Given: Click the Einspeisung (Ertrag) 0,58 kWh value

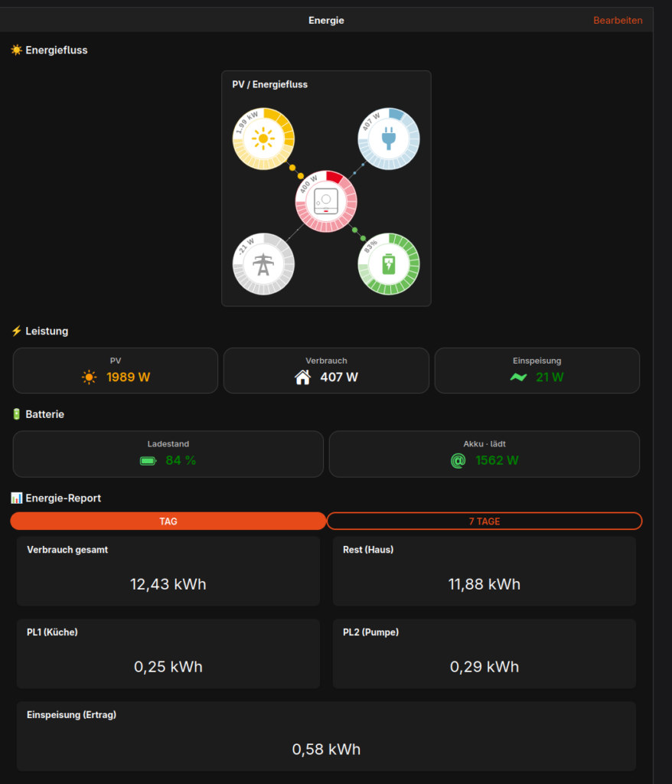Looking at the screenshot, I should pos(326,749).
